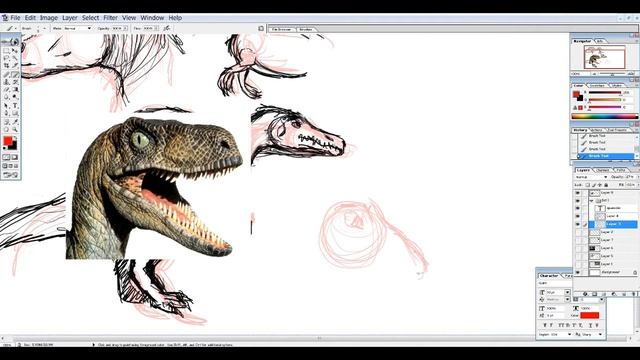Select the Lasso tool
The width and height of the screenshot is (640, 360).
pyautogui.click(x=7, y=58)
